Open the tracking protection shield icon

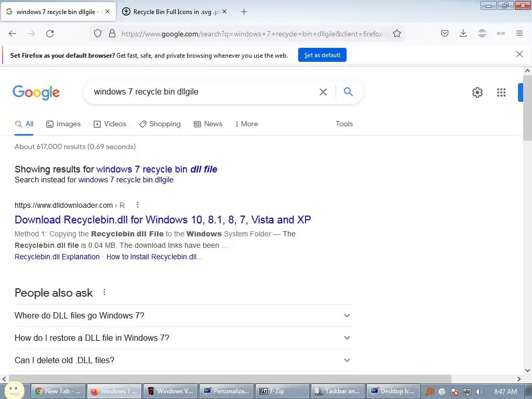(98, 34)
